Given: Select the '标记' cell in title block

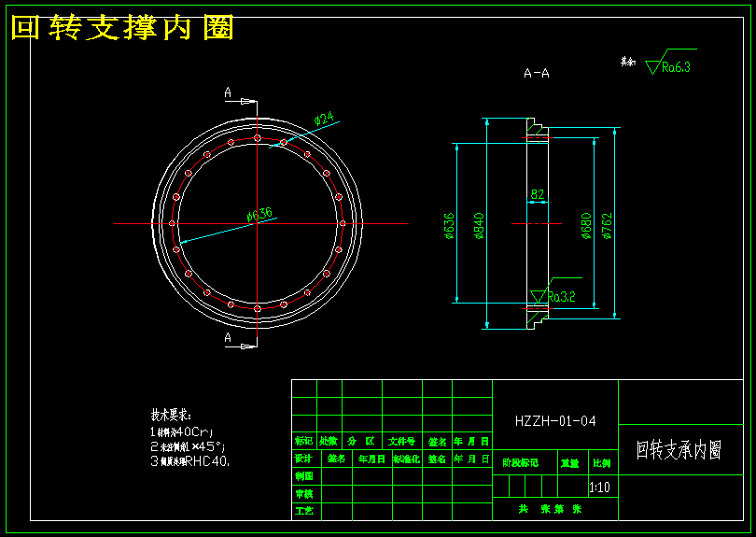Looking at the screenshot, I should pyautogui.click(x=303, y=441).
